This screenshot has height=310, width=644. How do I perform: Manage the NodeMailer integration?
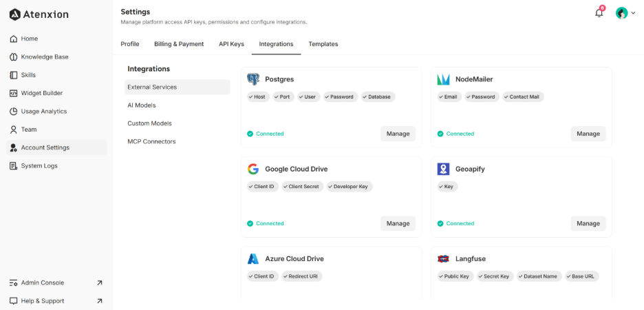tap(588, 134)
